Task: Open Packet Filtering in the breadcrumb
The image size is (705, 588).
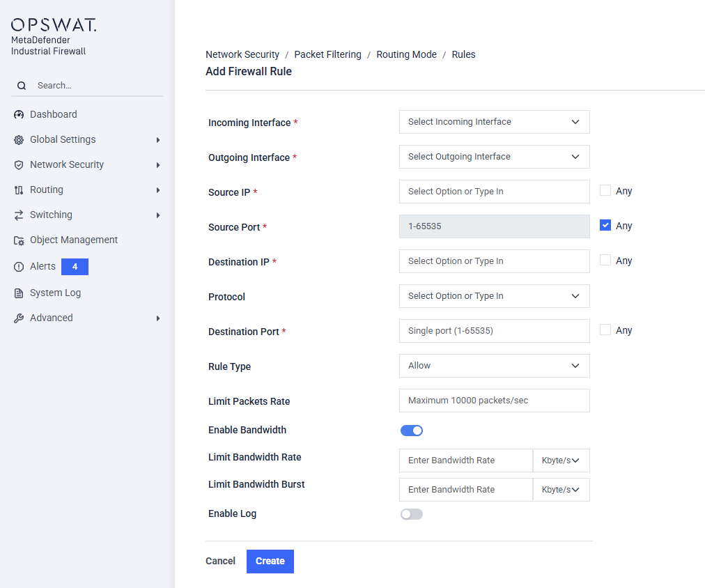Action: [x=327, y=54]
